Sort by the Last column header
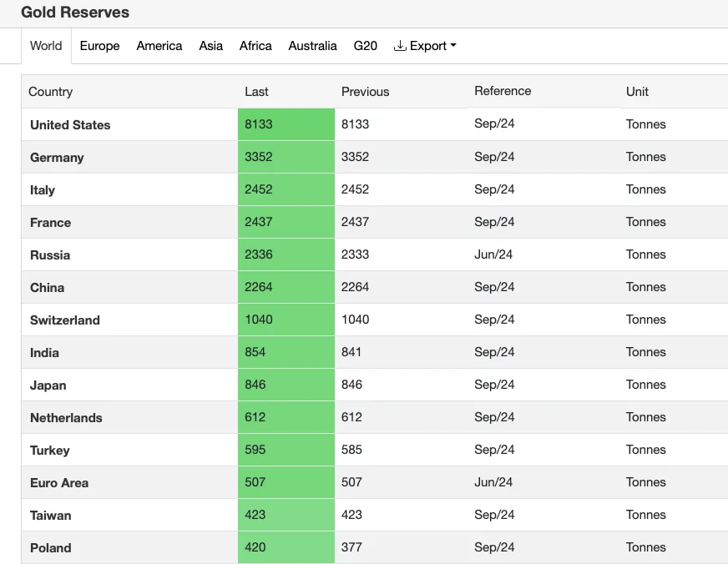The image size is (728, 564). coord(256,92)
